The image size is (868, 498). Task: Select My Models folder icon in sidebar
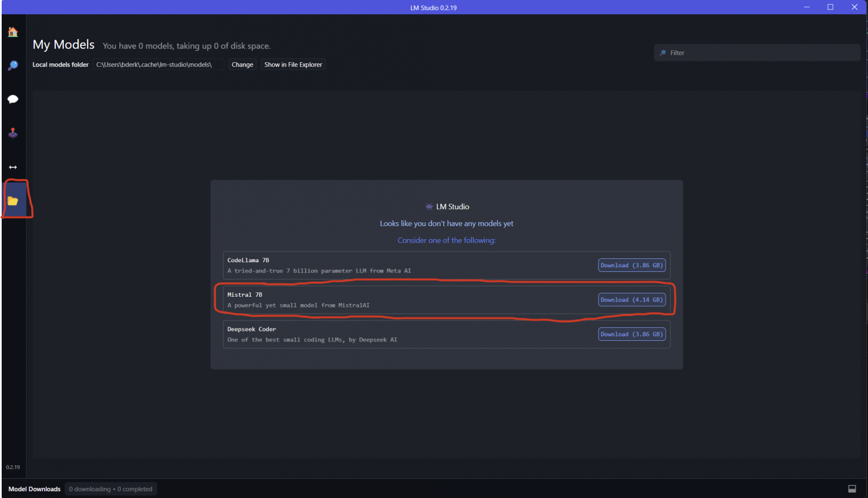pyautogui.click(x=13, y=201)
